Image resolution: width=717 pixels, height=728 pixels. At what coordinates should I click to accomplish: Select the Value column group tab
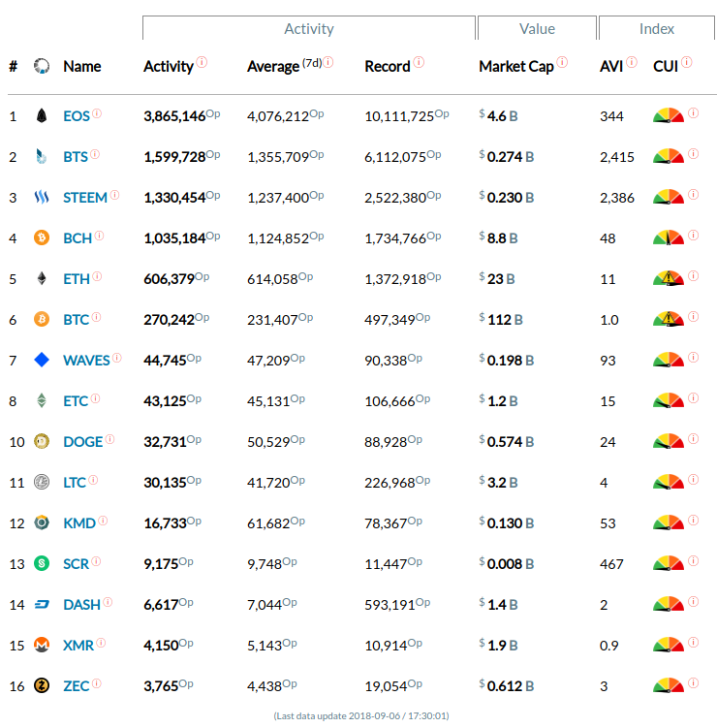point(537,29)
